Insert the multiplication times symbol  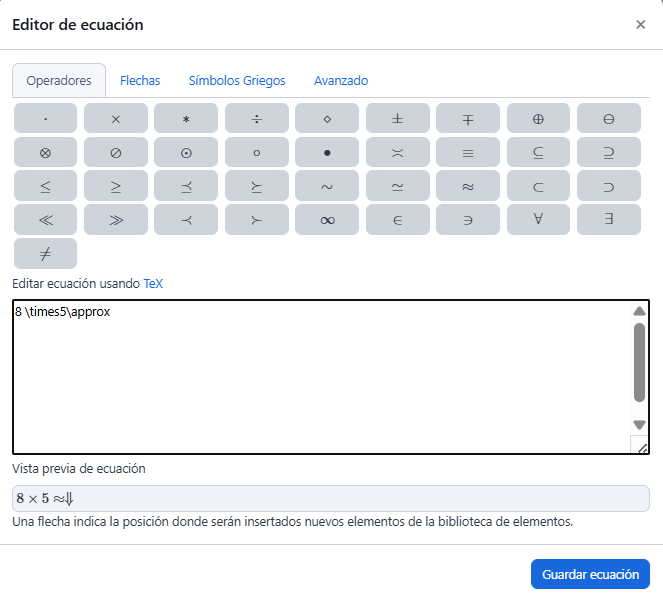pyautogui.click(x=116, y=119)
